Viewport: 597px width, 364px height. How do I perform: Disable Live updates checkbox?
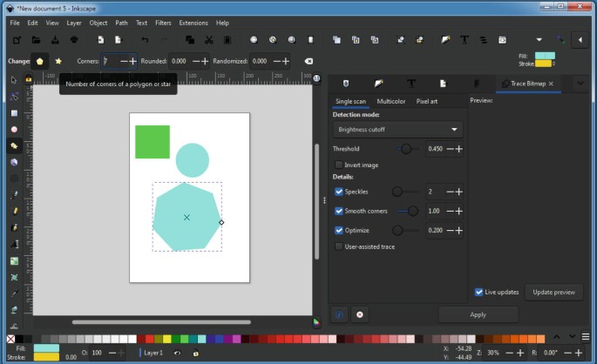[479, 292]
